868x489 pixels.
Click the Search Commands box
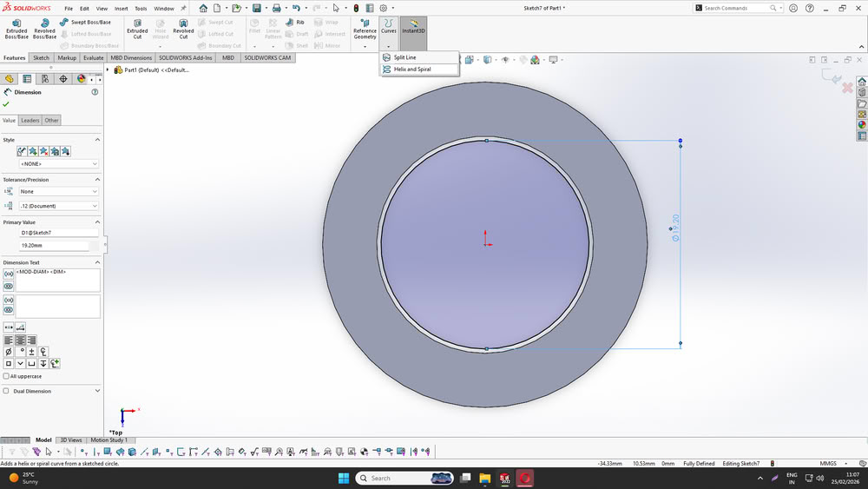tap(736, 9)
